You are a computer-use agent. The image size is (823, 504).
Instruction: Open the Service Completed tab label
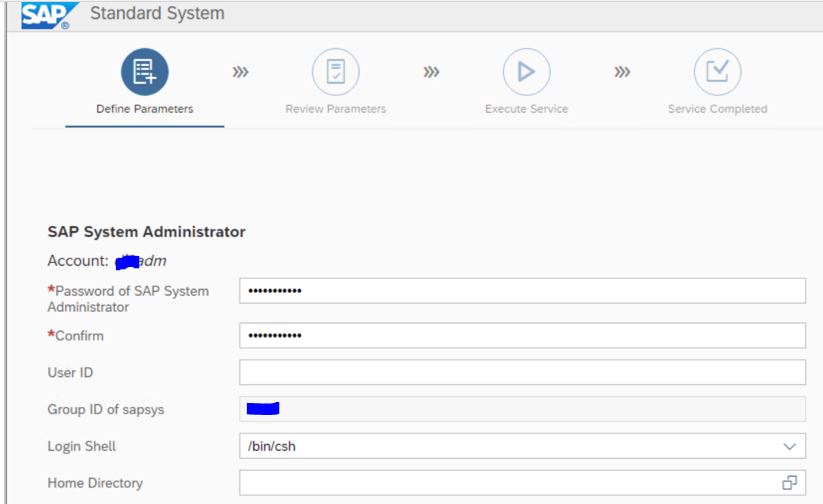718,109
